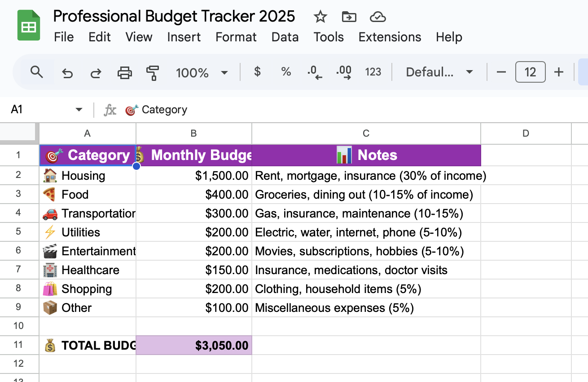The image size is (588, 382).
Task: Click the formula bar content Category
Action: [156, 110]
